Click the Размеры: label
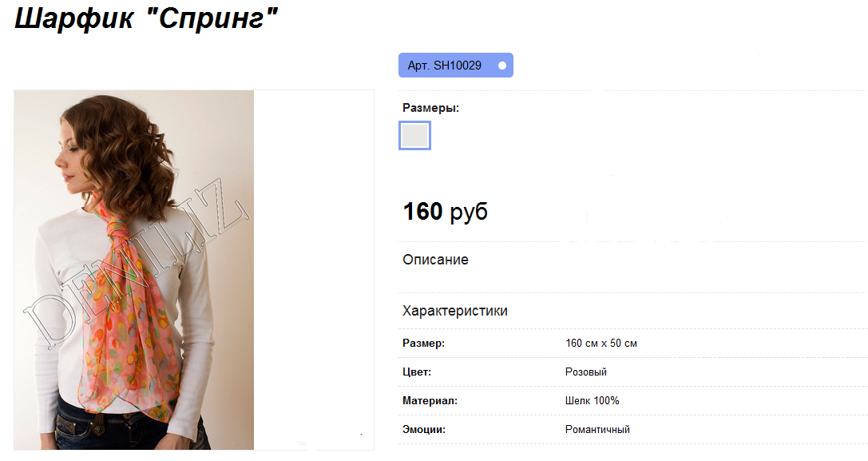Image resolution: width=868 pixels, height=461 pixels. [430, 108]
